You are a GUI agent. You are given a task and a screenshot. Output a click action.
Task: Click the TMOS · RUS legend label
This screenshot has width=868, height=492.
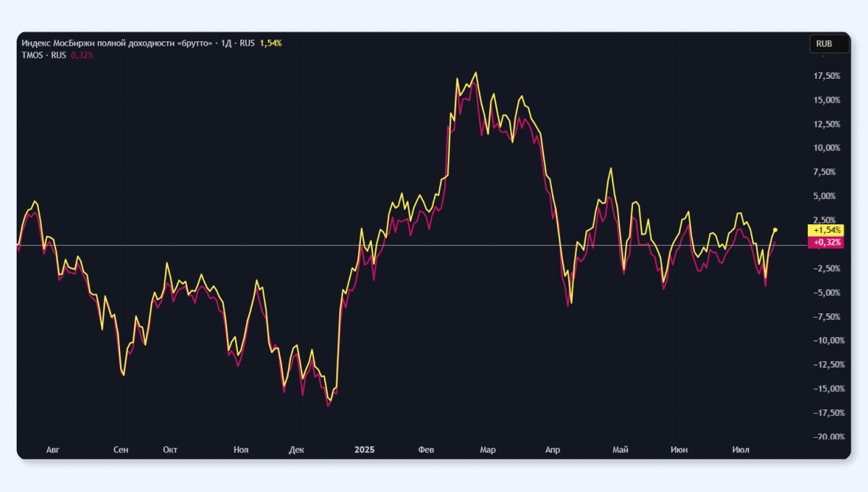44,55
